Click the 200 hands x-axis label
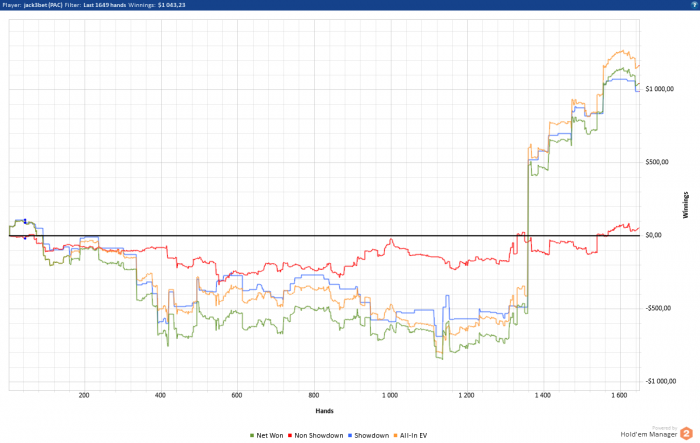Image resolution: width=700 pixels, height=443 pixels. (x=83, y=395)
